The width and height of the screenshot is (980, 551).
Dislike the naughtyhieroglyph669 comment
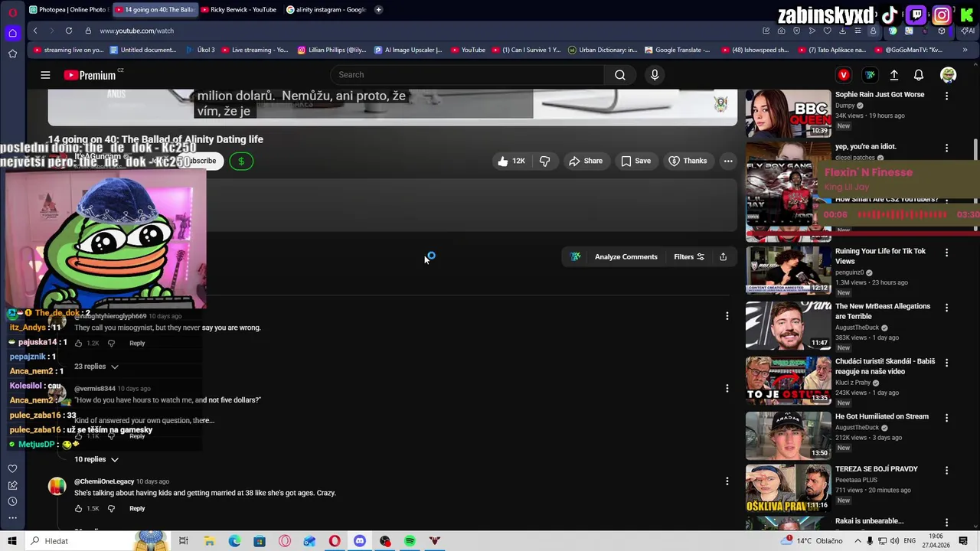click(111, 343)
